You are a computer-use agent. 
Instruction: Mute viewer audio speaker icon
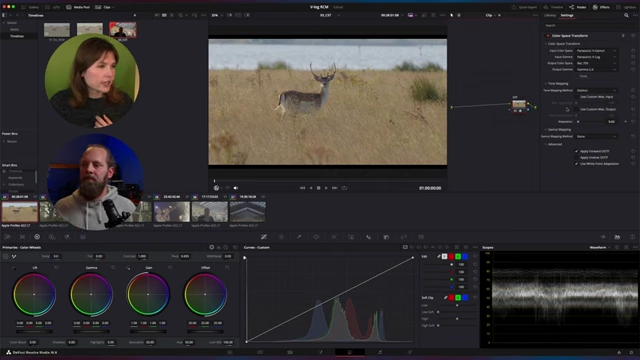(x=236, y=188)
